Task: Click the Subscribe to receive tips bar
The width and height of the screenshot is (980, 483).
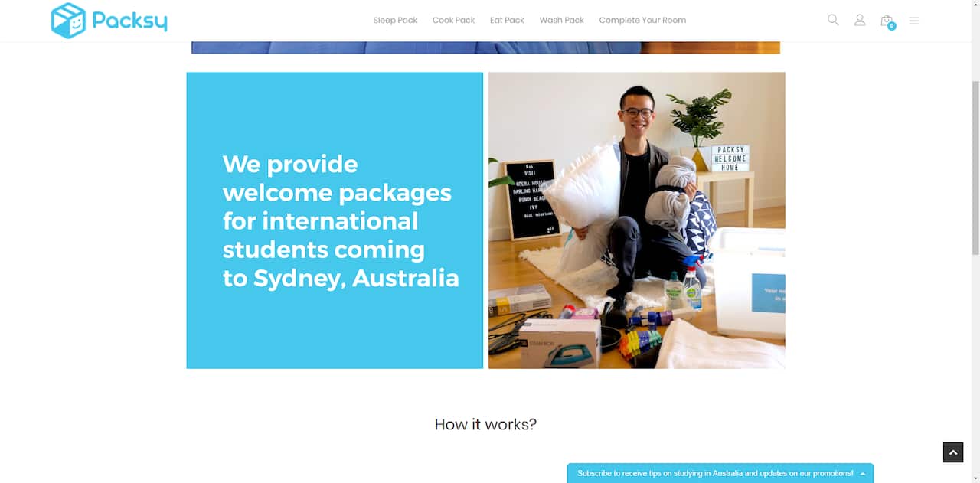Action: pos(714,474)
